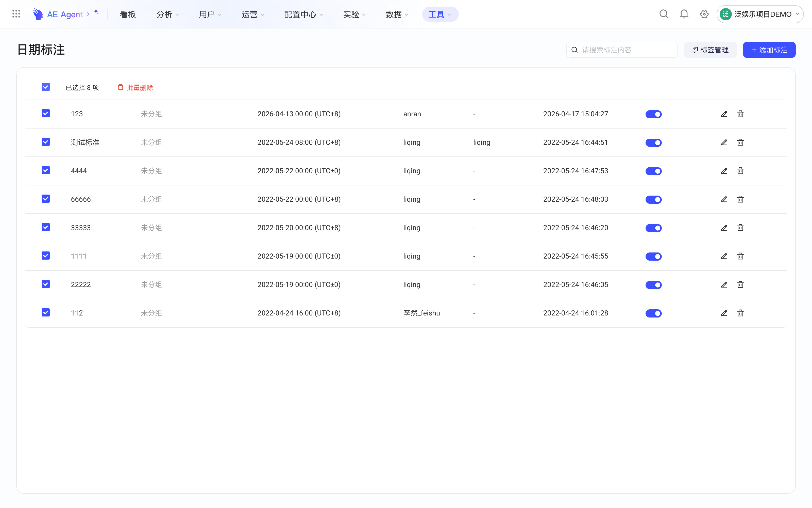812x508 pixels.
Task: Delete the 22222 annotation
Action: [740, 284]
